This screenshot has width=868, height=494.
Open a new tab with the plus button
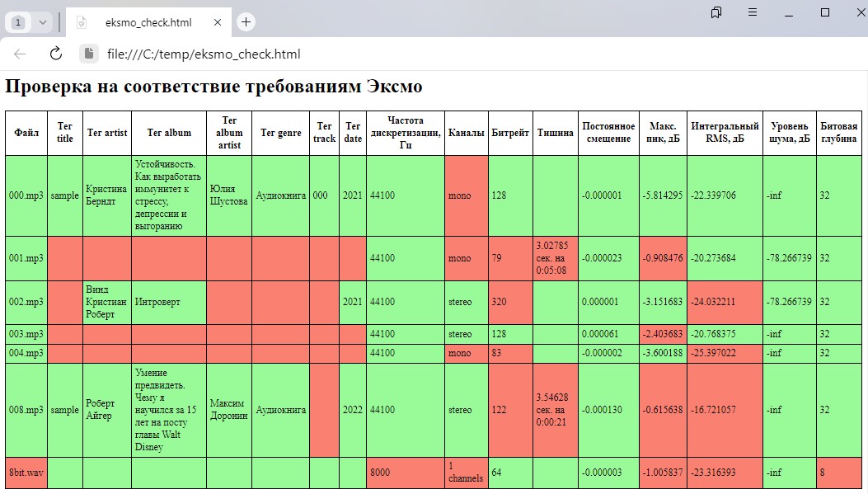[246, 22]
